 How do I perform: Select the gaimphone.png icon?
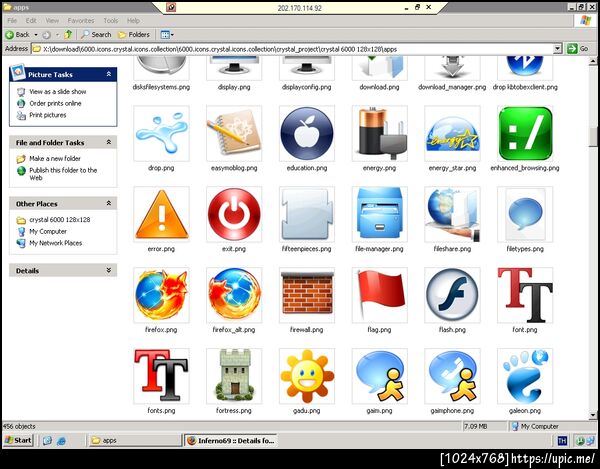click(x=452, y=376)
